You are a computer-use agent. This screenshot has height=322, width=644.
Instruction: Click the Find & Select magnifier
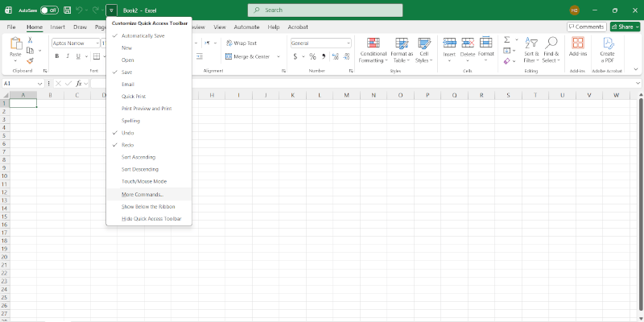tap(551, 49)
